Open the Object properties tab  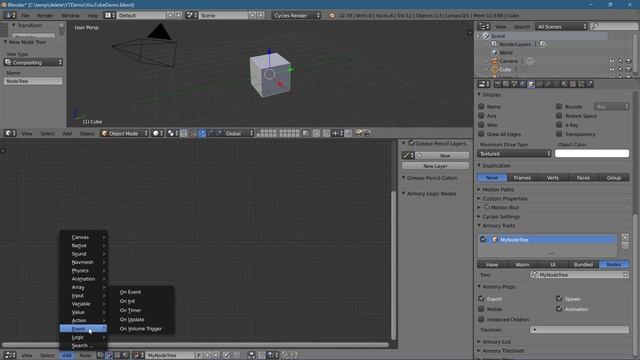tap(531, 84)
